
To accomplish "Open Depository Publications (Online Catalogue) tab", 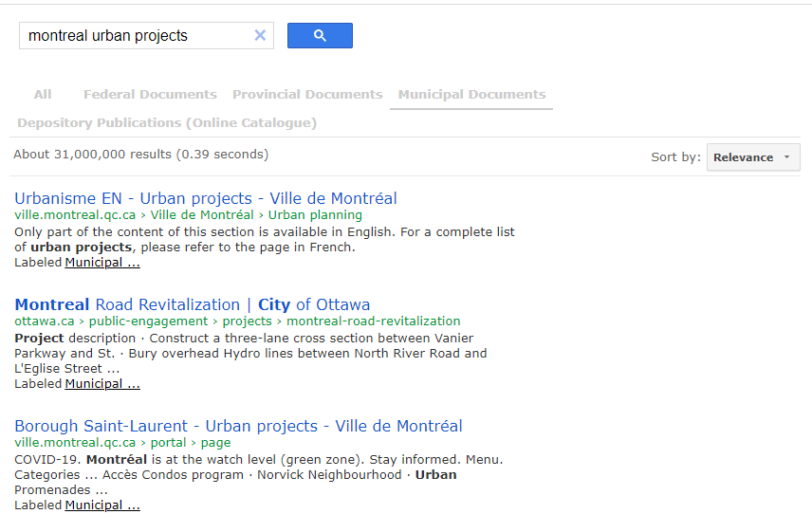I will click(167, 123).
